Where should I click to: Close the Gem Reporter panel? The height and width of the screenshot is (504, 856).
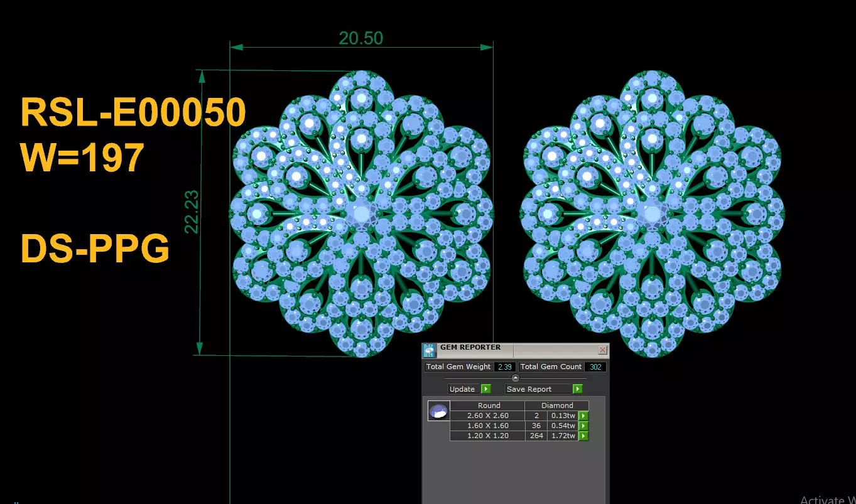point(602,350)
